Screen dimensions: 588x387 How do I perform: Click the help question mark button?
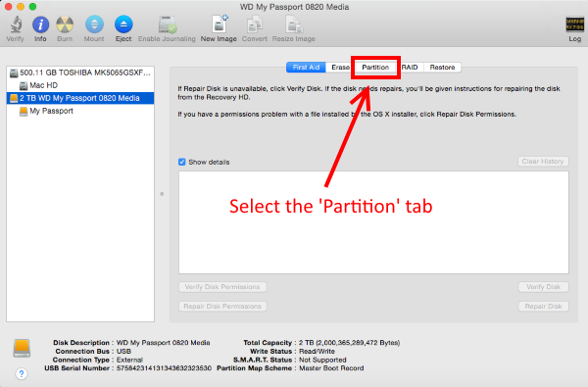click(22, 373)
